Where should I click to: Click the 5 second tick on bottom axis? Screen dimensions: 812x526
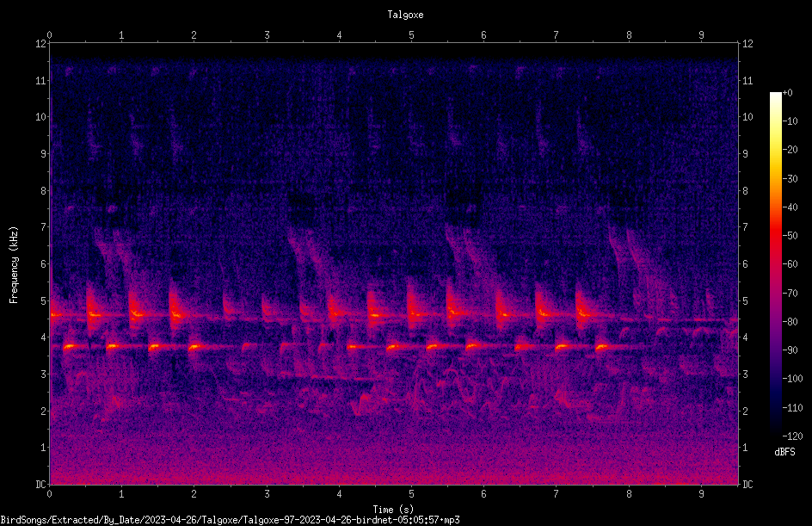pyautogui.click(x=411, y=494)
